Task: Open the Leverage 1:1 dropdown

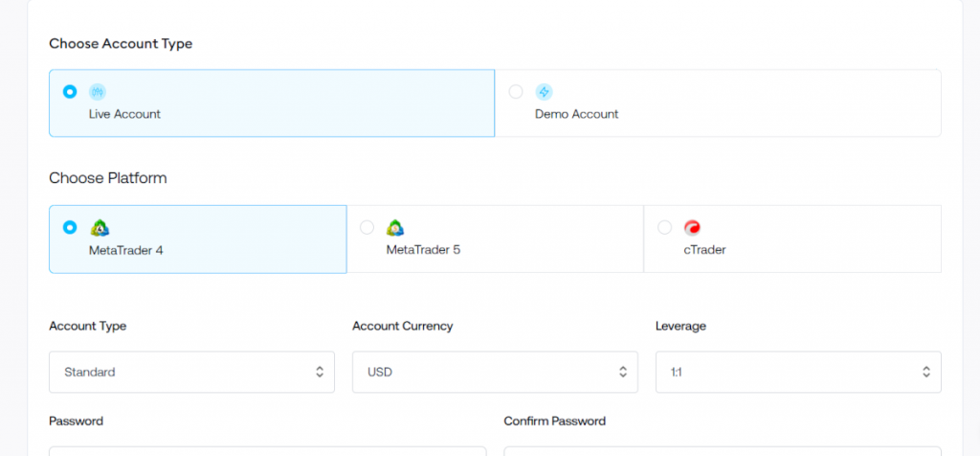Action: (x=798, y=373)
